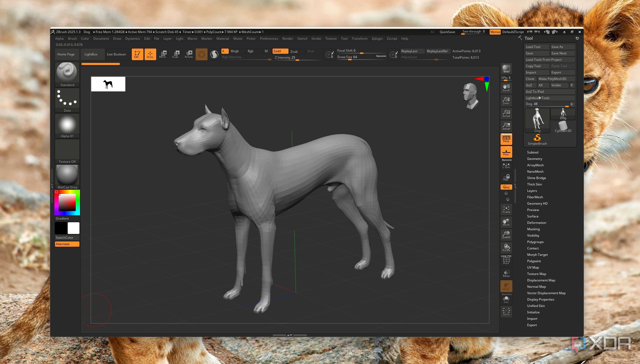Click the Zoom3D navigation icon

pyautogui.click(x=506, y=235)
